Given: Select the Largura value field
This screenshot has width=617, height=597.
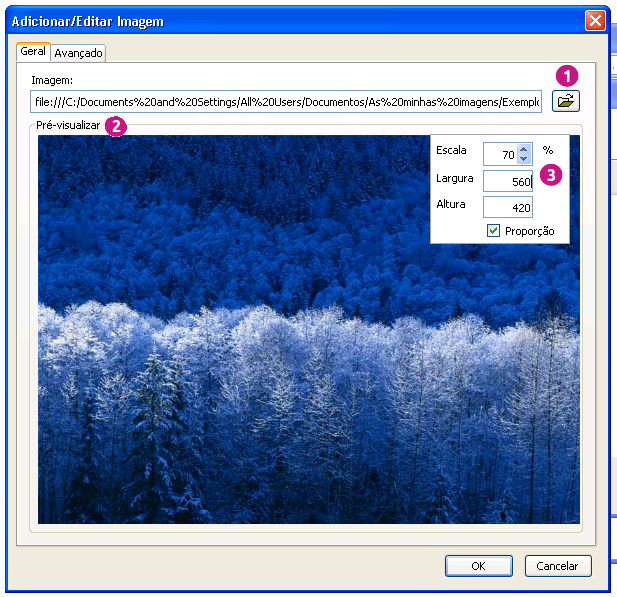Looking at the screenshot, I should point(507,181).
